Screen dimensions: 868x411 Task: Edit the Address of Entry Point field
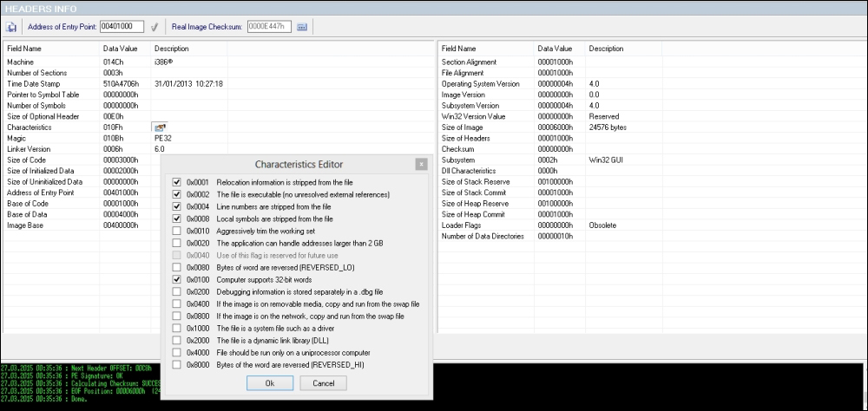(122, 27)
